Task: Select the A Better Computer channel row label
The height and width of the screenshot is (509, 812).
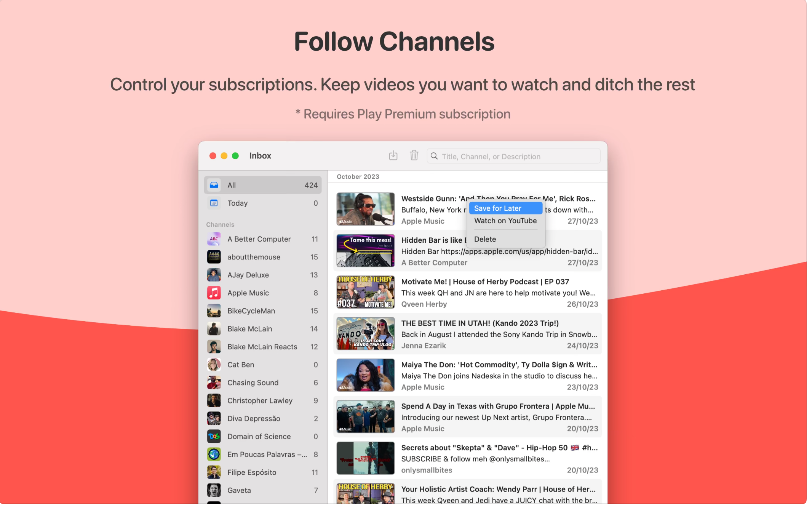Action: tap(259, 239)
